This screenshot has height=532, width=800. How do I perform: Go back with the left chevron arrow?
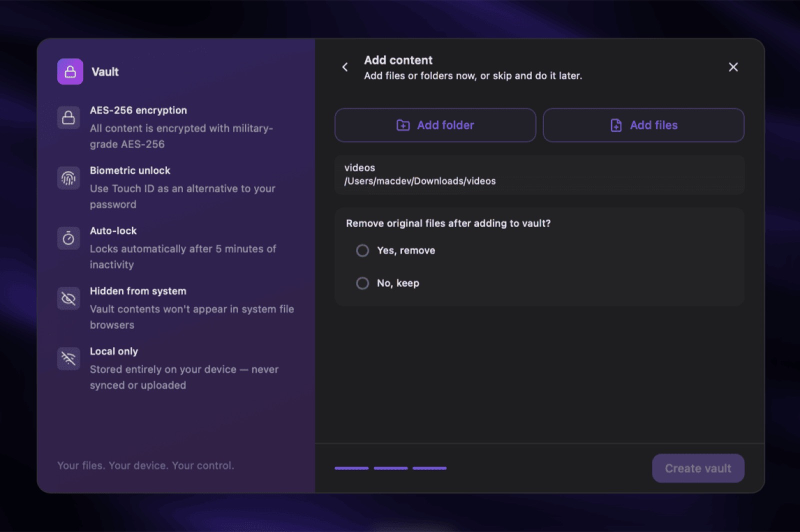tap(345, 67)
